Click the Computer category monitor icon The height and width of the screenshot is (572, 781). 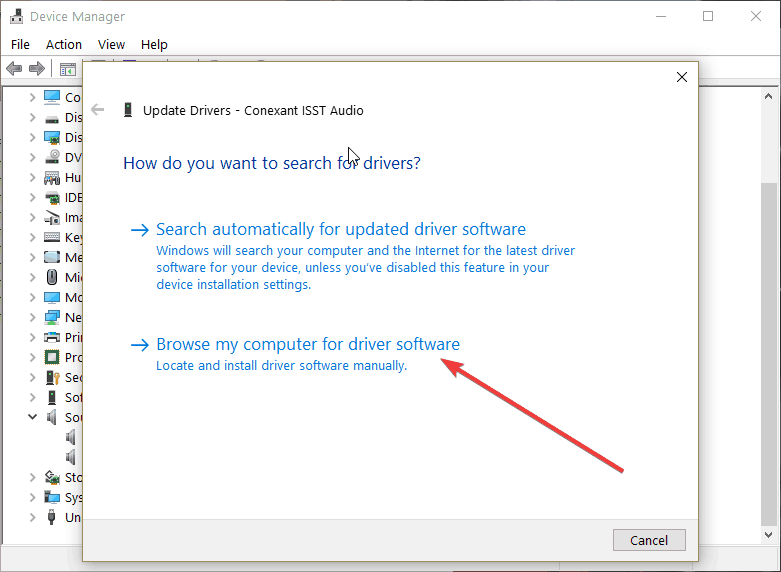coord(52,97)
